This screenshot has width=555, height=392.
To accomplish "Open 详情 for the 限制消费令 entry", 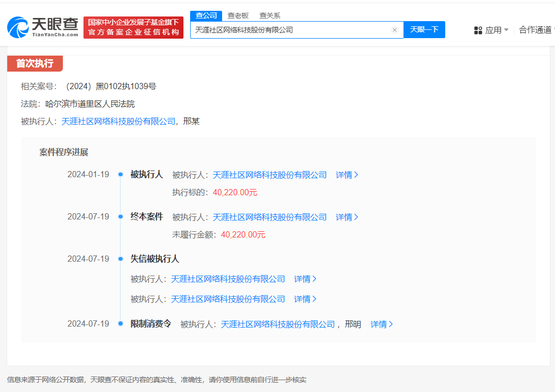I will (381, 324).
